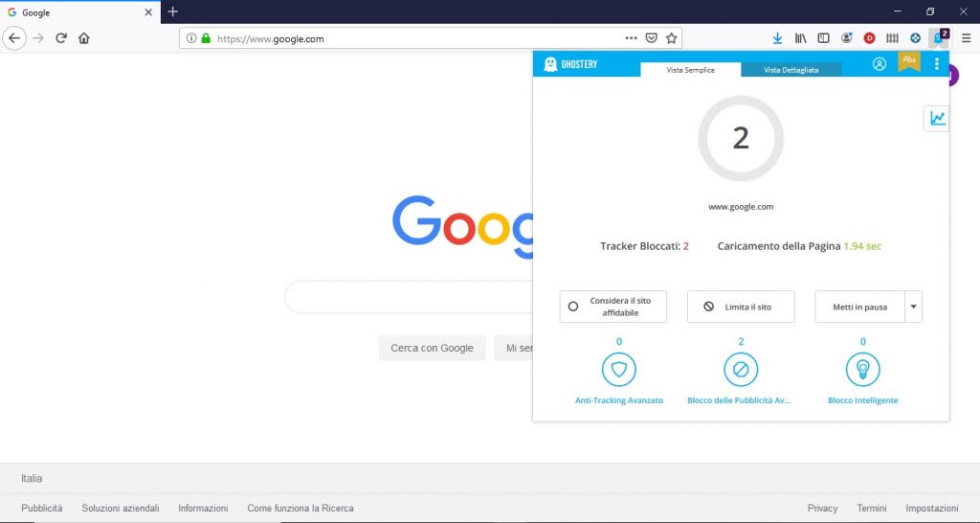Image resolution: width=980 pixels, height=523 pixels.
Task: Open Ghostery three-dot options menu
Action: [x=936, y=64]
